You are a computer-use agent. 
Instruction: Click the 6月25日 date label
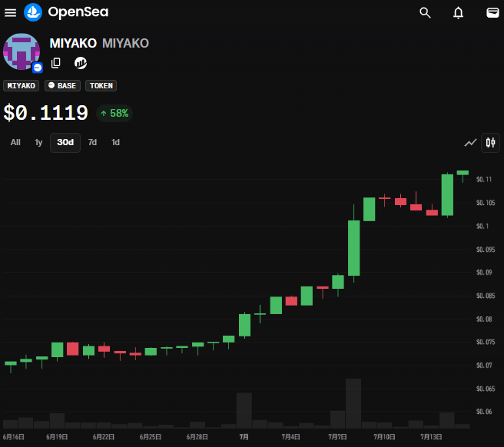(x=151, y=437)
